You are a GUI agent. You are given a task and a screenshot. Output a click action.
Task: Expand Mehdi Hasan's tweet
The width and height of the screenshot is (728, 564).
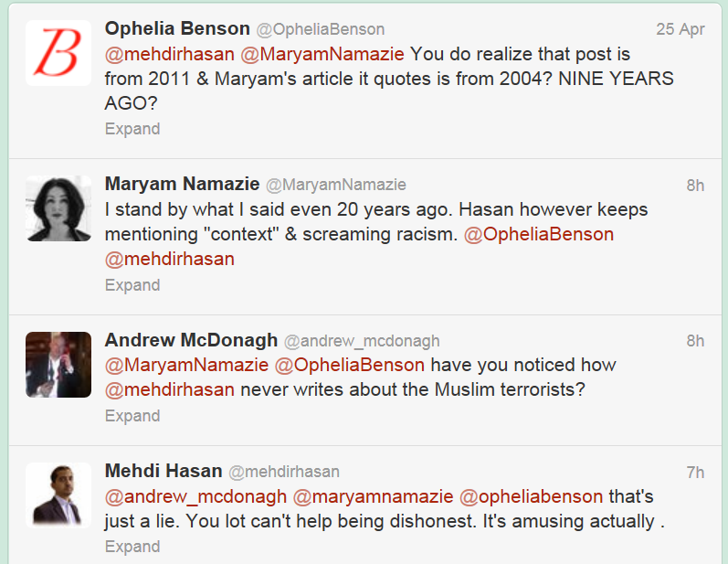pyautogui.click(x=132, y=547)
